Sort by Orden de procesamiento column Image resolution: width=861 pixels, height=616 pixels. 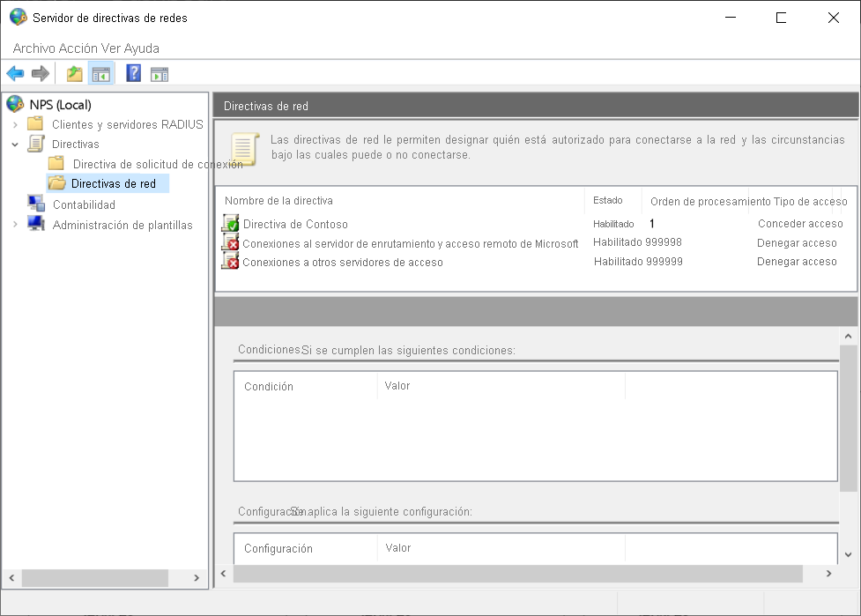click(x=710, y=202)
